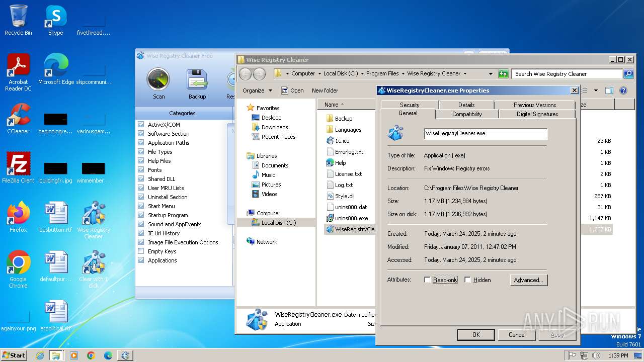Open Internet Explorer from taskbar
644x362 pixels.
(x=40, y=355)
